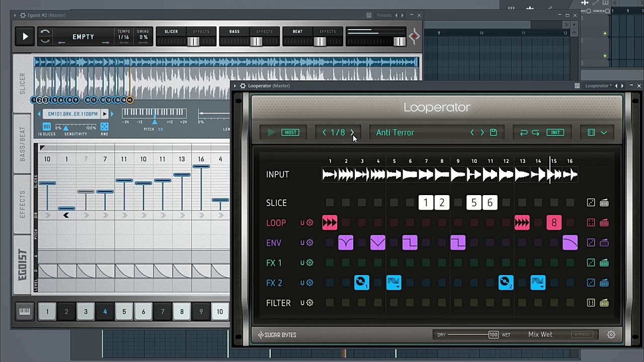This screenshot has width=644, height=362.
Task: Open FX 1 row settings gear
Action: pyautogui.click(x=310, y=263)
